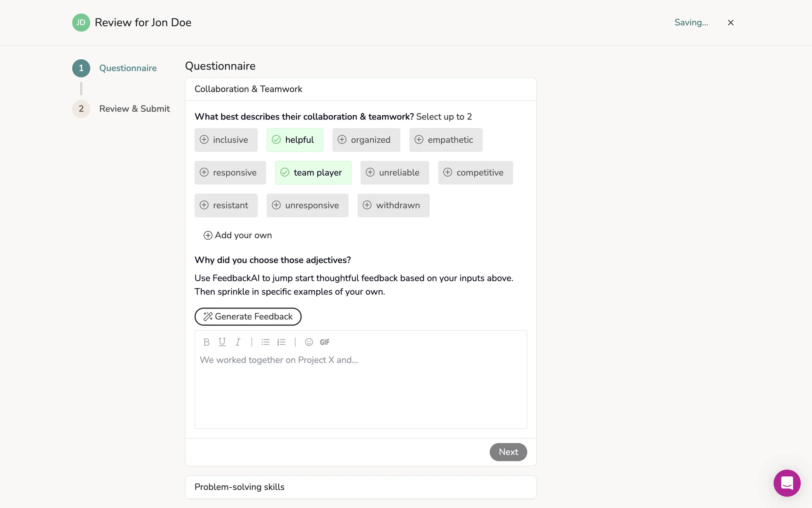The height and width of the screenshot is (508, 812).
Task: Select the 'empathetic' adjective chip
Action: point(446,140)
